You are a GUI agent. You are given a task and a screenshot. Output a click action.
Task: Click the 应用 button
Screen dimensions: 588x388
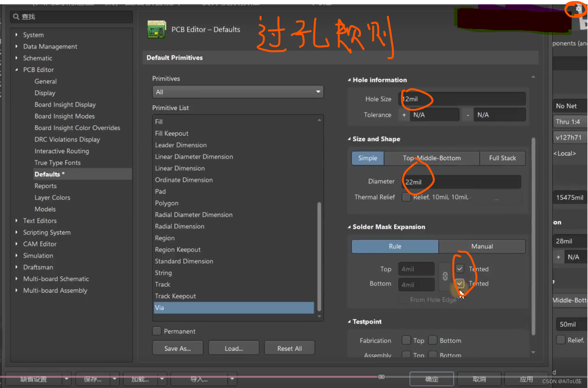pos(526,379)
